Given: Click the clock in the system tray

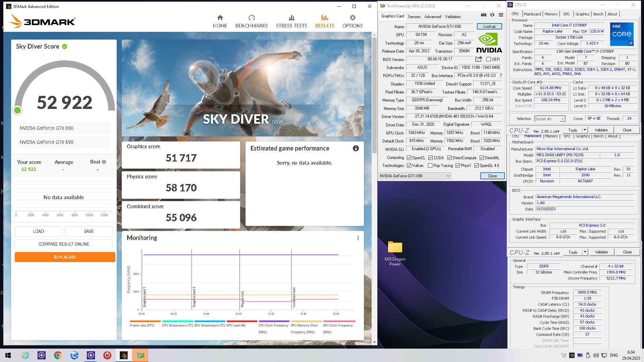Looking at the screenshot, I should [x=631, y=355].
